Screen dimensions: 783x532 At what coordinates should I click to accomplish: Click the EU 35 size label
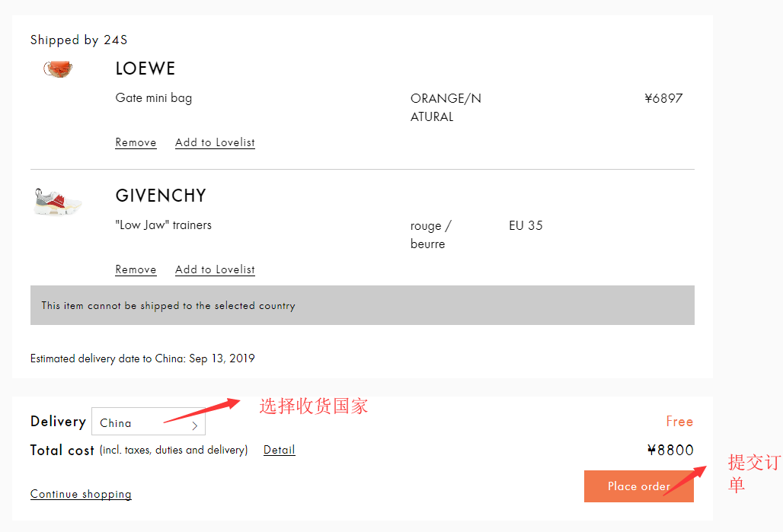526,225
